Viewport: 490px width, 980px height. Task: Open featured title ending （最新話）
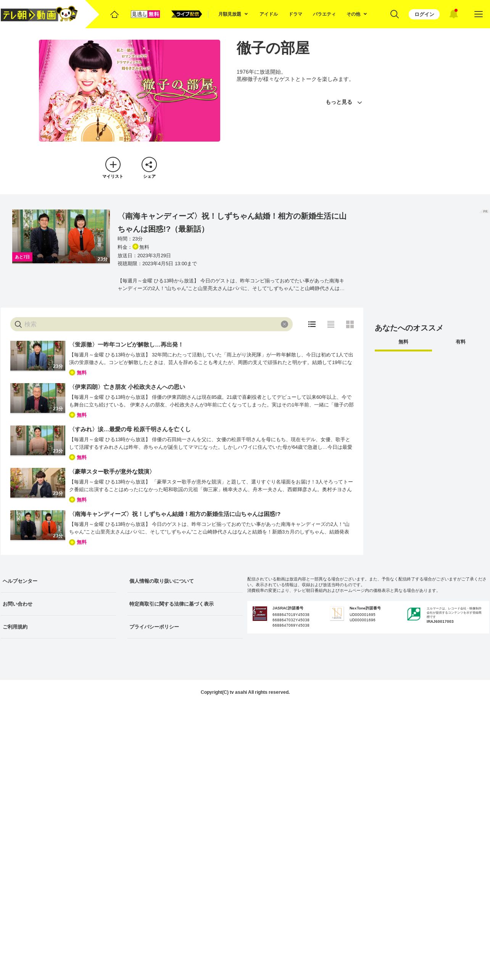(232, 222)
